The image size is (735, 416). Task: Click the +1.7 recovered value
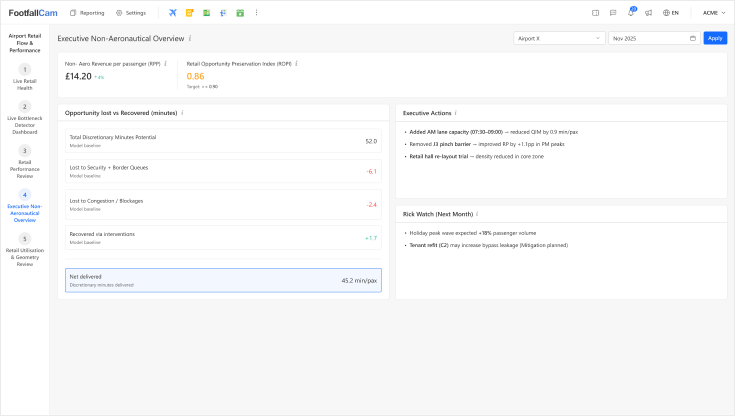(371, 238)
